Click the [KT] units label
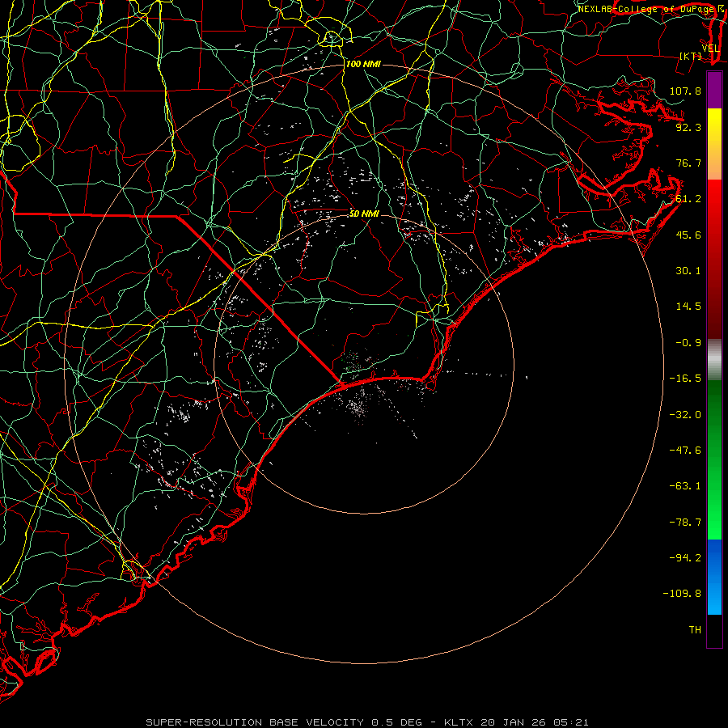The height and width of the screenshot is (728, 728). 691,56
